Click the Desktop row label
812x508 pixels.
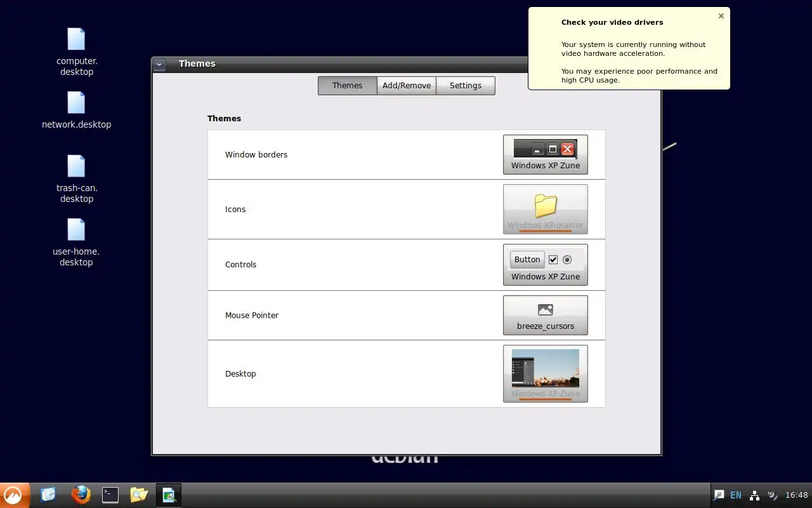click(240, 374)
